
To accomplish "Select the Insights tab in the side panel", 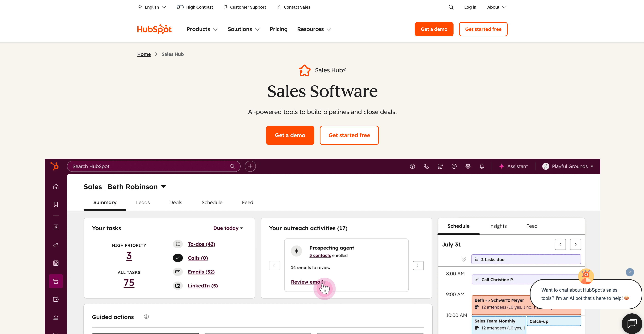I will click(x=498, y=226).
